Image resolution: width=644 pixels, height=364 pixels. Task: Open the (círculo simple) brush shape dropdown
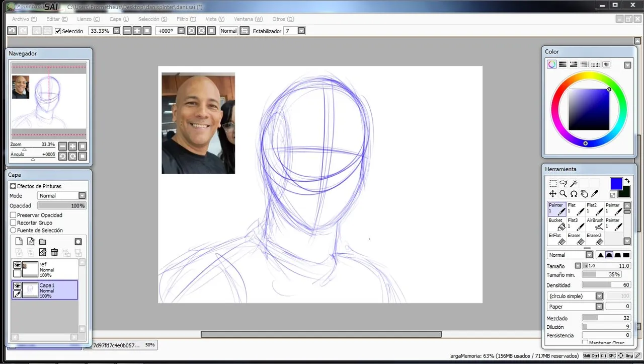[599, 296]
